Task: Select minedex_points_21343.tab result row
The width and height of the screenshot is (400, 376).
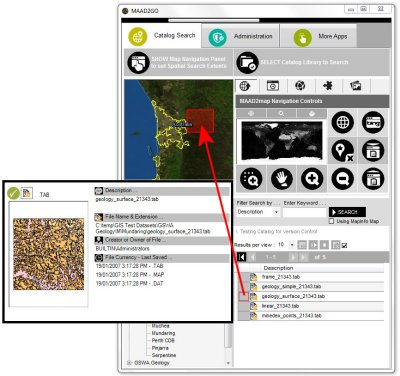Action: coord(311,316)
